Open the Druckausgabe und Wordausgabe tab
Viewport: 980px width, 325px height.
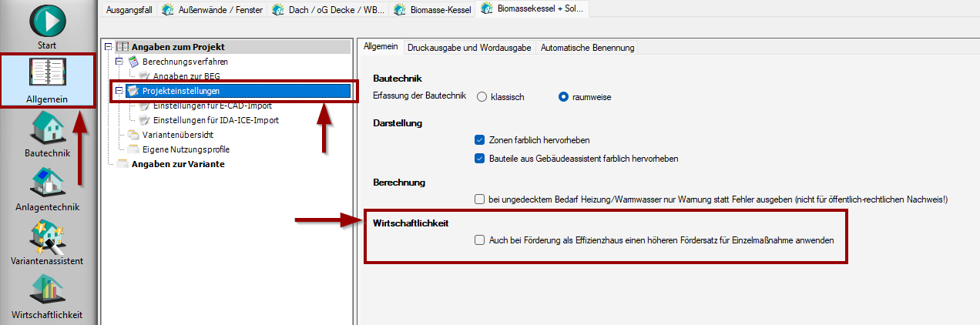click(x=469, y=48)
